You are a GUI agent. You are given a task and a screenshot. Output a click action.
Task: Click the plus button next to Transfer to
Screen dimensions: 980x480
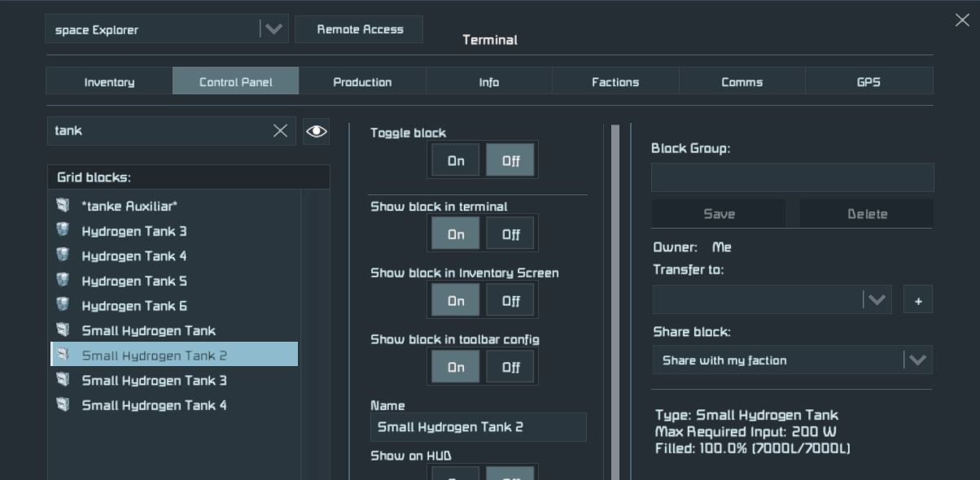coord(917,300)
